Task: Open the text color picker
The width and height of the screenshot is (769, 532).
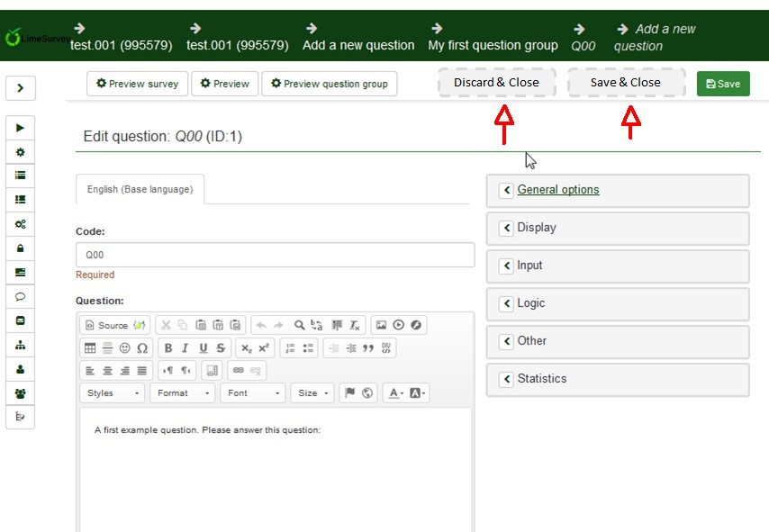Action: 394,393
